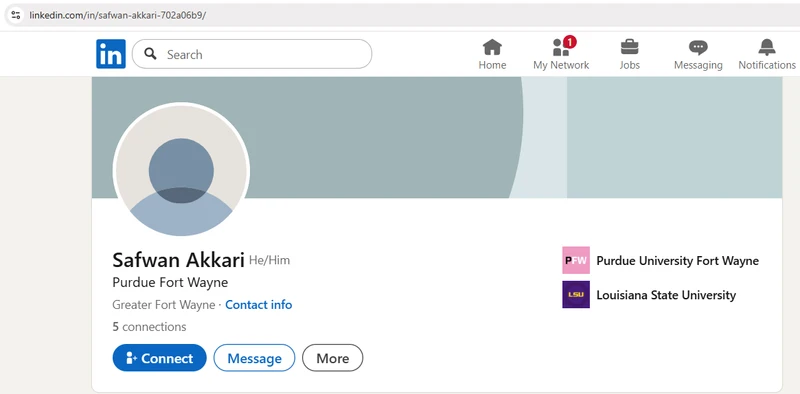
Task: Click the He/Him pronoun text
Action: coord(269,260)
